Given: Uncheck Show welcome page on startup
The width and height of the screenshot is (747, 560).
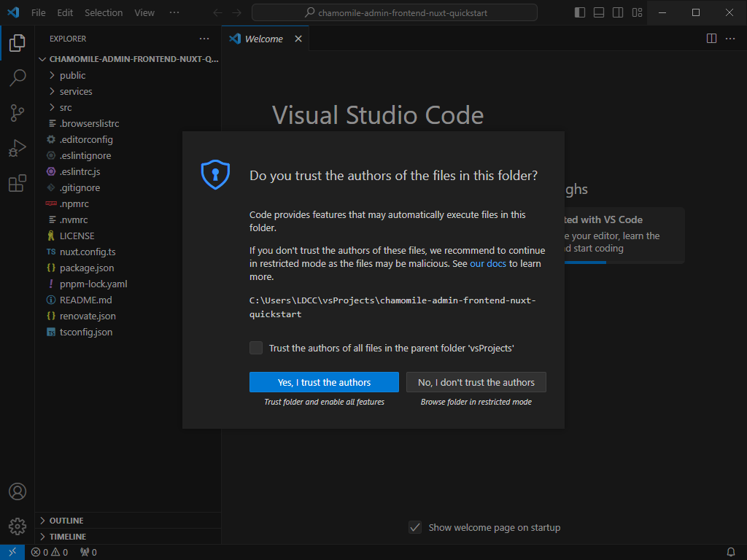Looking at the screenshot, I should [x=415, y=528].
